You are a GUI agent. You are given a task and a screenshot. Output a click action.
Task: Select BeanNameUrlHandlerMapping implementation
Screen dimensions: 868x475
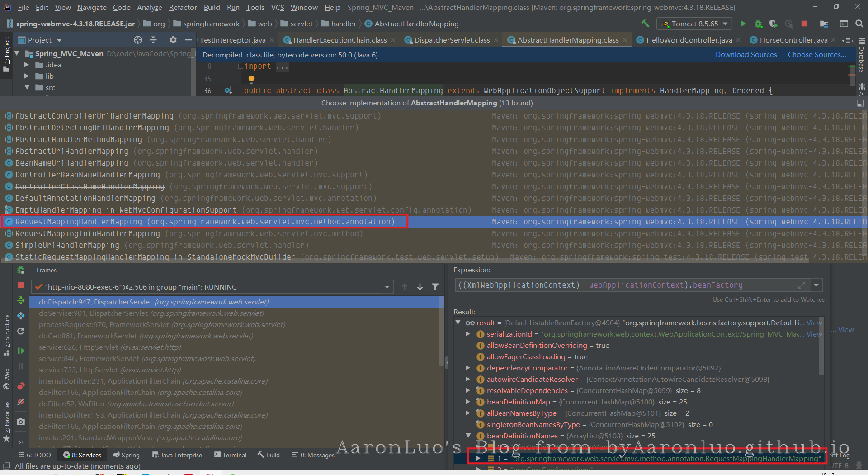click(434, 163)
